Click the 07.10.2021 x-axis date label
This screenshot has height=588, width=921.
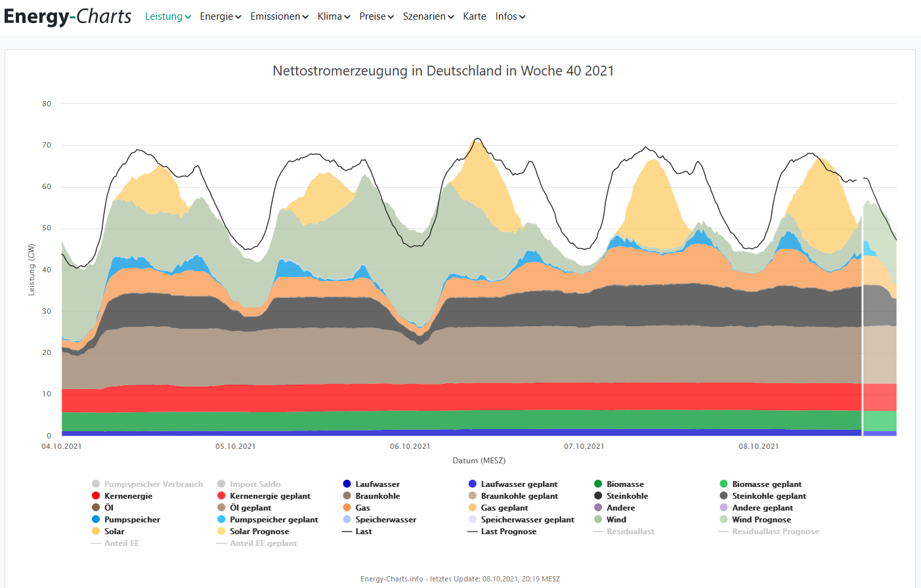(584, 446)
